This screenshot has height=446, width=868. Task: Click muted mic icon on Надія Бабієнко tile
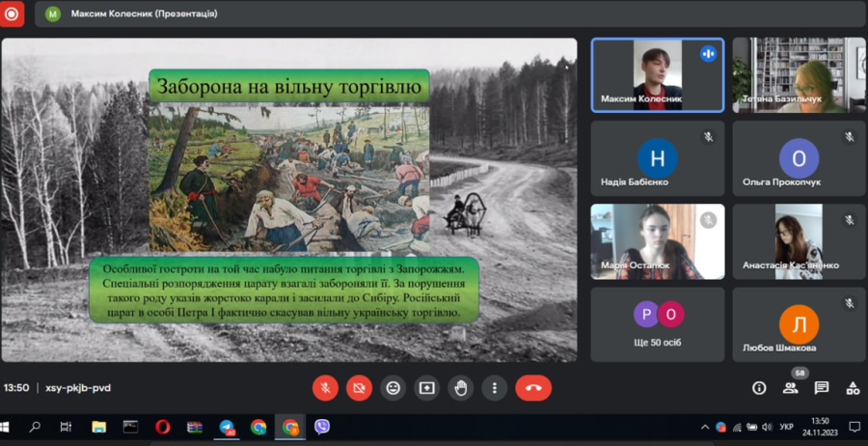tap(708, 137)
